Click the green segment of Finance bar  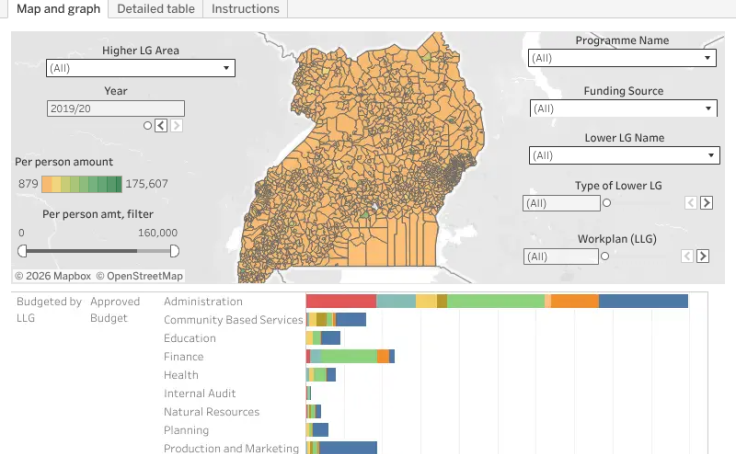click(x=349, y=356)
